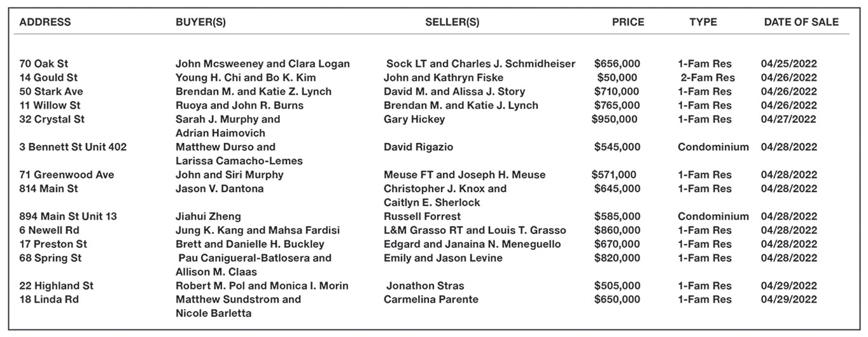Select the 3 Bennett St Unit 402 address
This screenshot has height=337, width=868.
point(73,147)
